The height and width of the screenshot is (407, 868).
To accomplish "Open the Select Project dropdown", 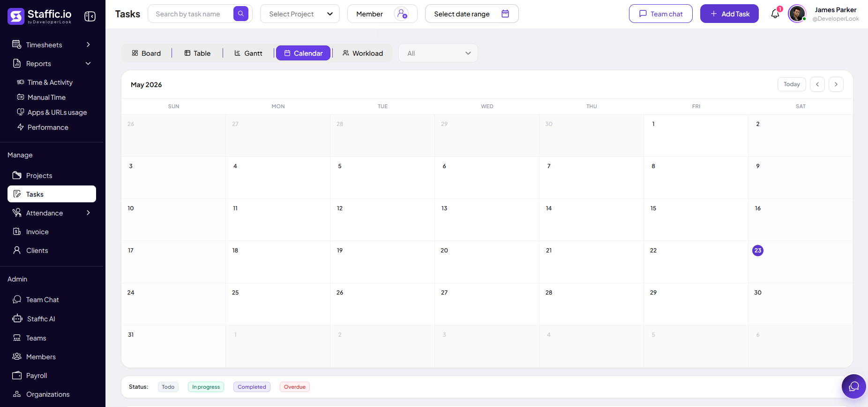I will coord(300,14).
